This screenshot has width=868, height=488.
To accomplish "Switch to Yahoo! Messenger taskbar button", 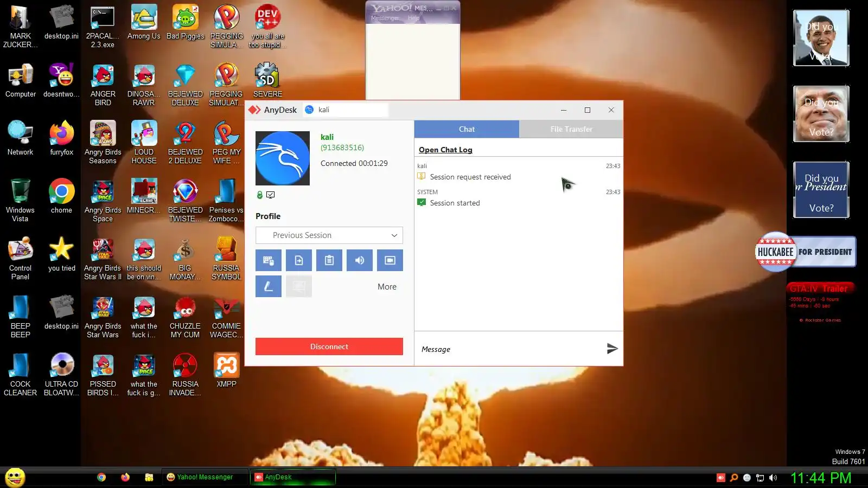I will click(x=205, y=477).
